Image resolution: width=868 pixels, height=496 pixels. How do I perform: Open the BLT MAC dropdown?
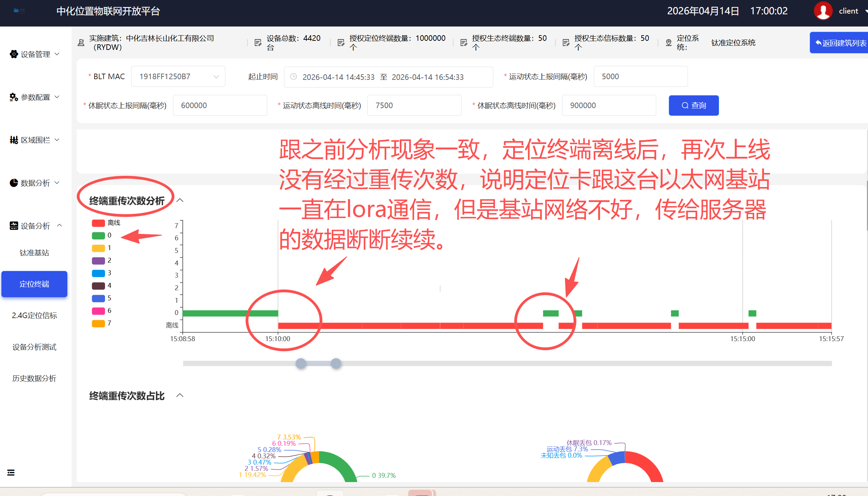[x=178, y=76]
